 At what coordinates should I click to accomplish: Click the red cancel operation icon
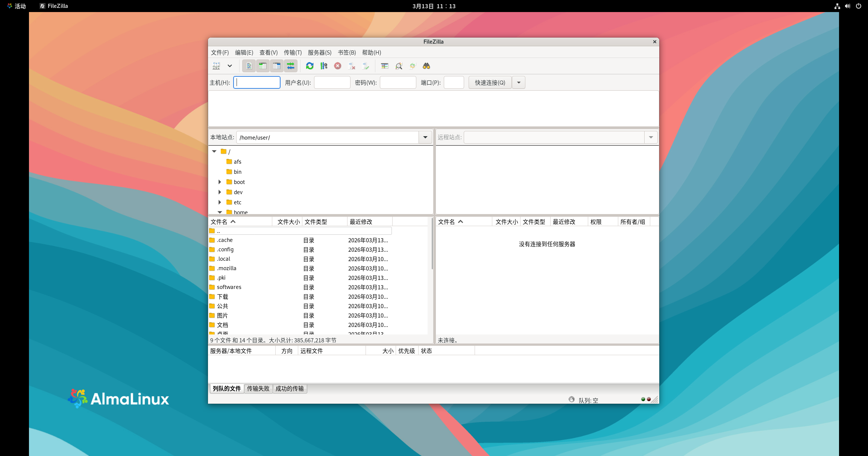tap(338, 66)
